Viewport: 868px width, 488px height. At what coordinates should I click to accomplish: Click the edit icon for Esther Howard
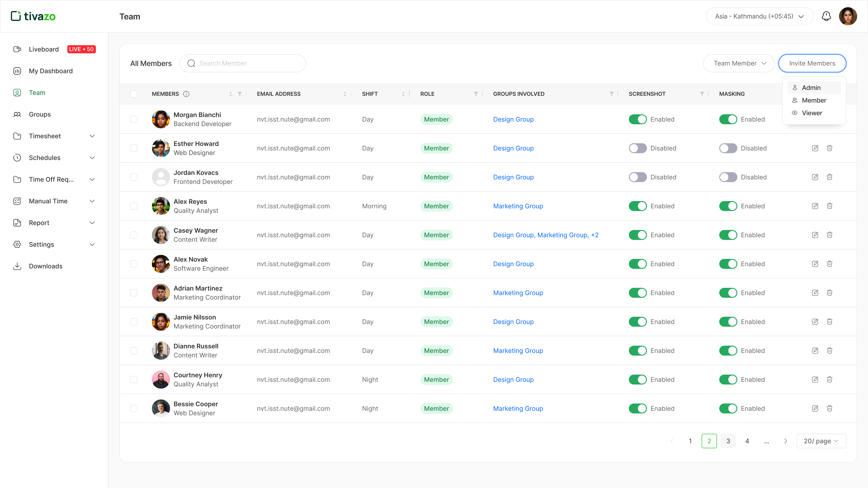click(815, 148)
